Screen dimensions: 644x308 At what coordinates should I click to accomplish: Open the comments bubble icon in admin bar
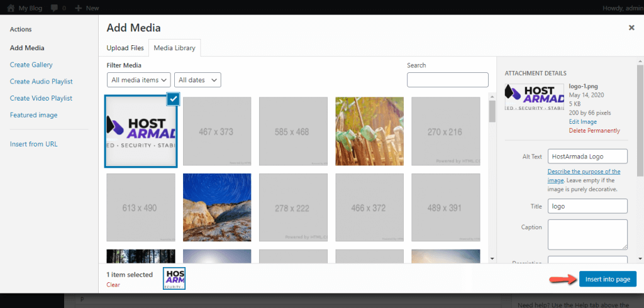(54, 8)
